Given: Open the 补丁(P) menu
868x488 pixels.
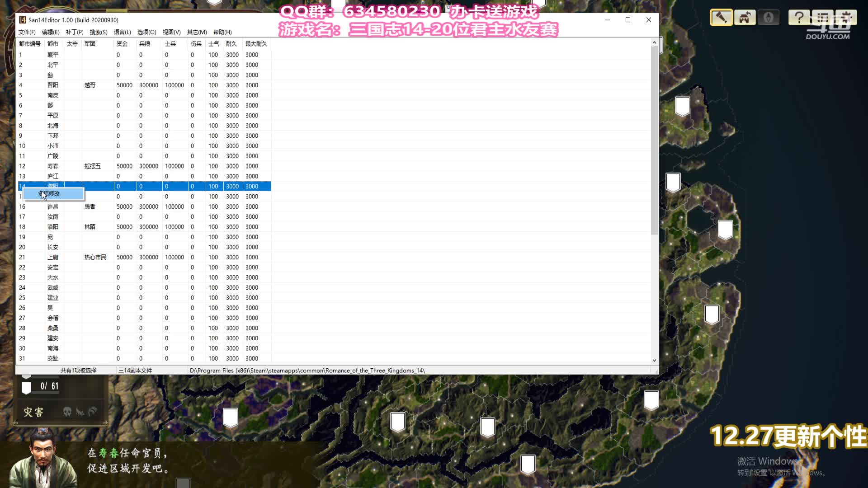Looking at the screenshot, I should 75,32.
